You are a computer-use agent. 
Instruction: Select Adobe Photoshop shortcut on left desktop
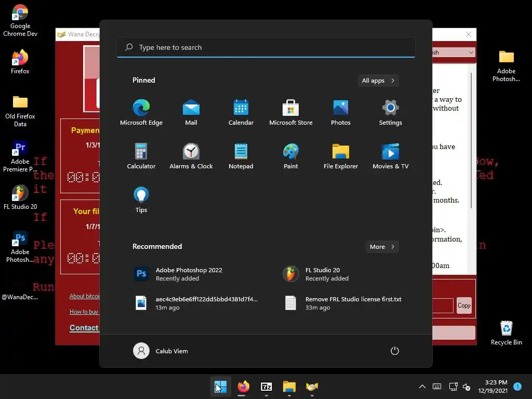point(20,247)
